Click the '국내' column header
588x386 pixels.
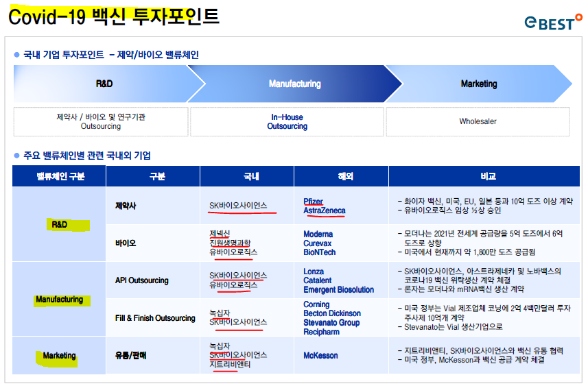tap(247, 176)
